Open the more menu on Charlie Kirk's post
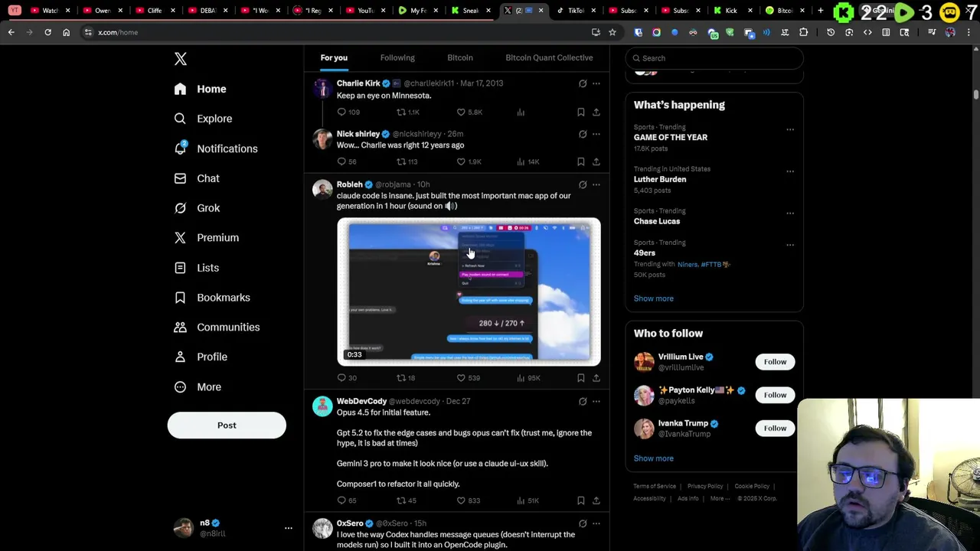This screenshot has width=980, height=551. coord(596,83)
